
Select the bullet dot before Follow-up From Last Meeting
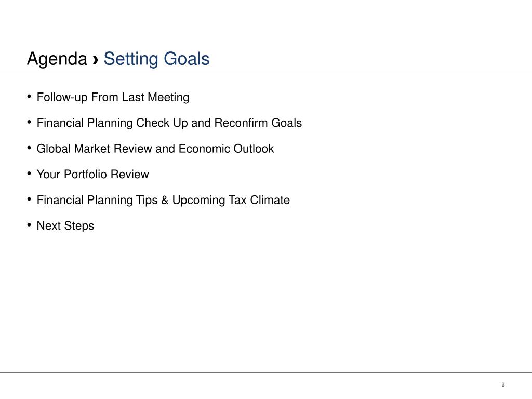[x=29, y=96]
